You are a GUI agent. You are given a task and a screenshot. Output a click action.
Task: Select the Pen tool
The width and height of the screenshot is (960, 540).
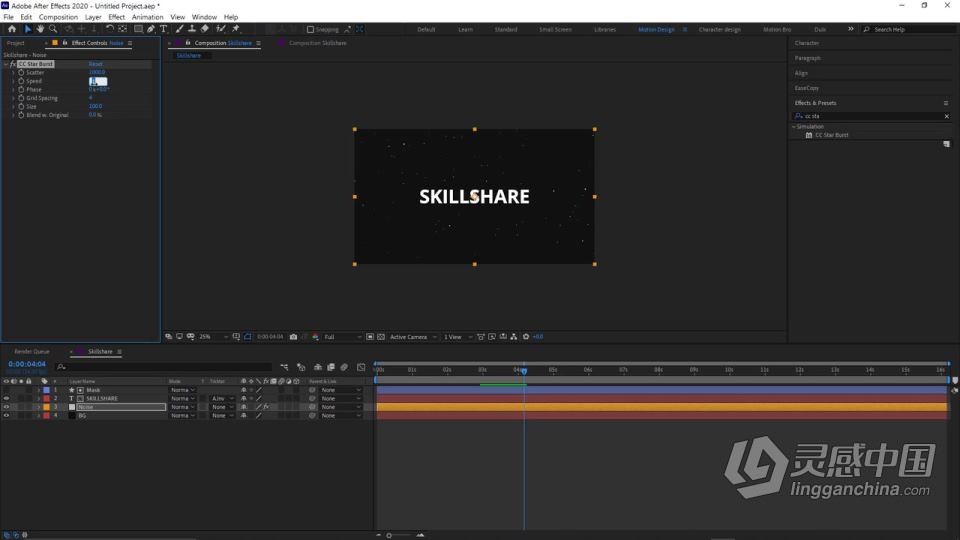(150, 29)
